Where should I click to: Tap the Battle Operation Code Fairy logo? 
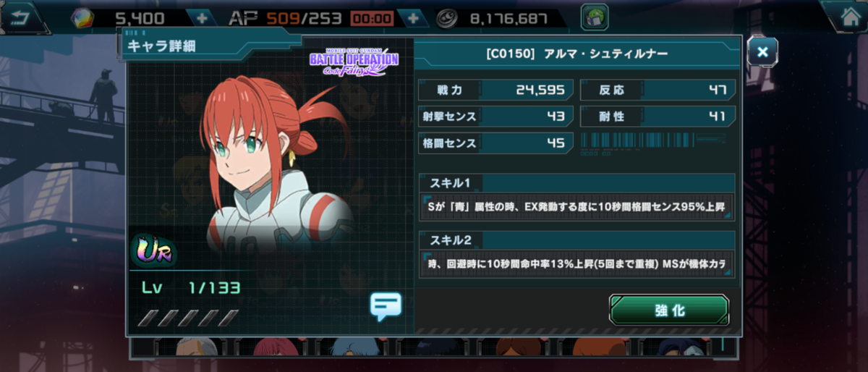pos(354,62)
